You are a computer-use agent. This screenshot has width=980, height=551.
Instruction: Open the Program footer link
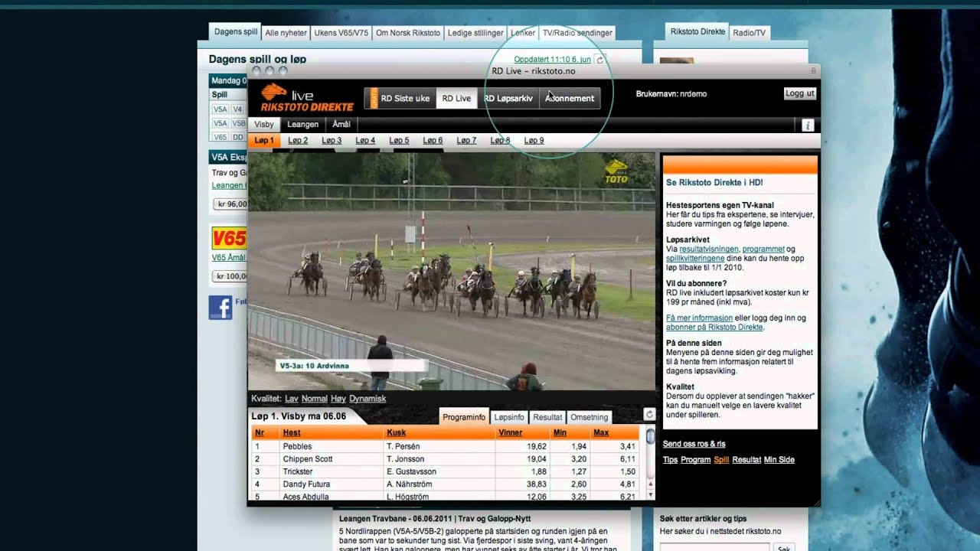696,460
